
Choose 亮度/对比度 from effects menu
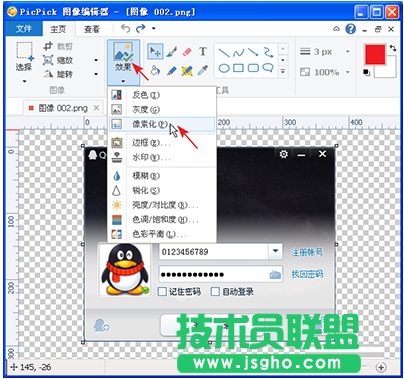point(162,205)
